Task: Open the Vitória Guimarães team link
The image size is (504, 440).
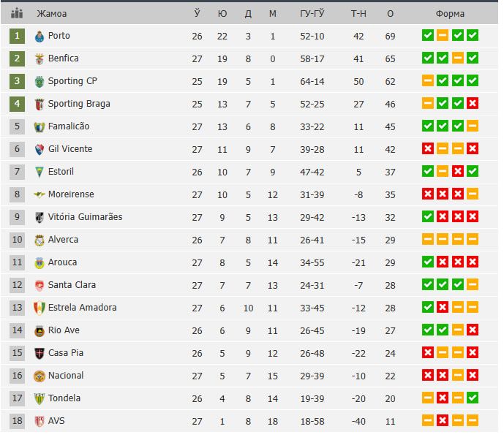Action: pos(85,217)
